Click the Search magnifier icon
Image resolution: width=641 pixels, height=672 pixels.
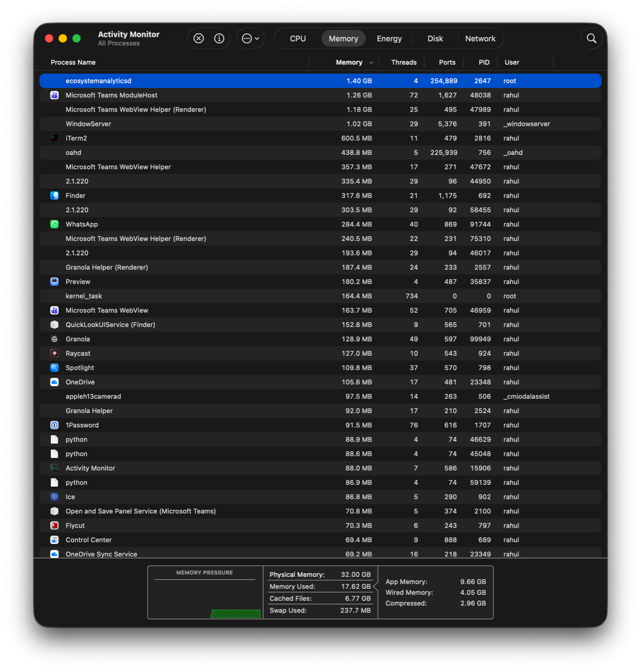point(592,38)
